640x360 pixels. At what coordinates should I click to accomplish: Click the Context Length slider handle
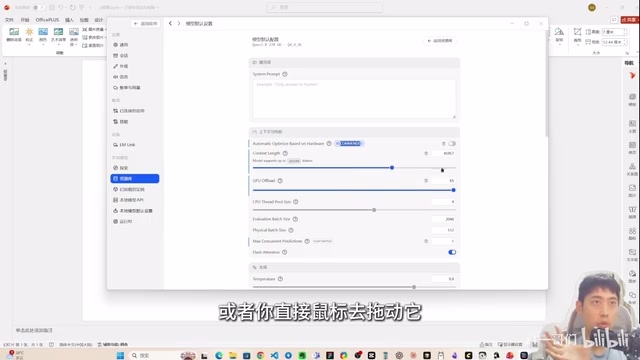click(392, 168)
